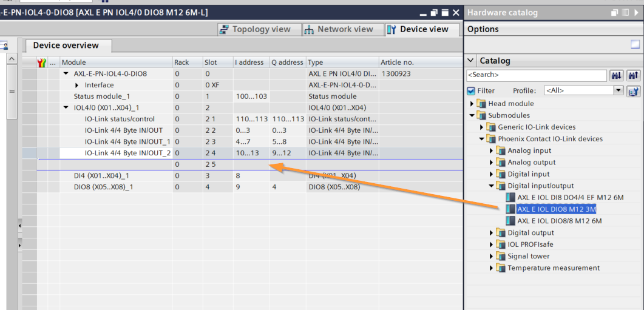This screenshot has height=310, width=644.
Task: Expand the Head module folder
Action: [x=473, y=104]
